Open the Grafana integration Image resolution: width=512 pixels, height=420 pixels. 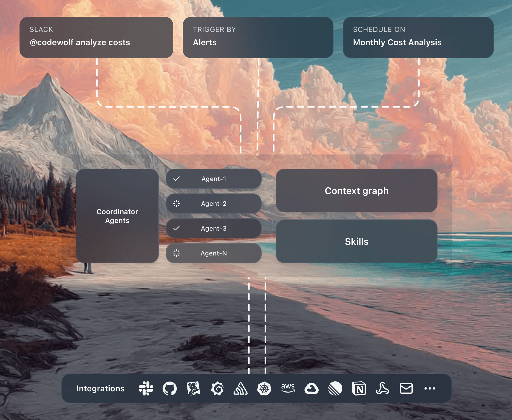[217, 388]
